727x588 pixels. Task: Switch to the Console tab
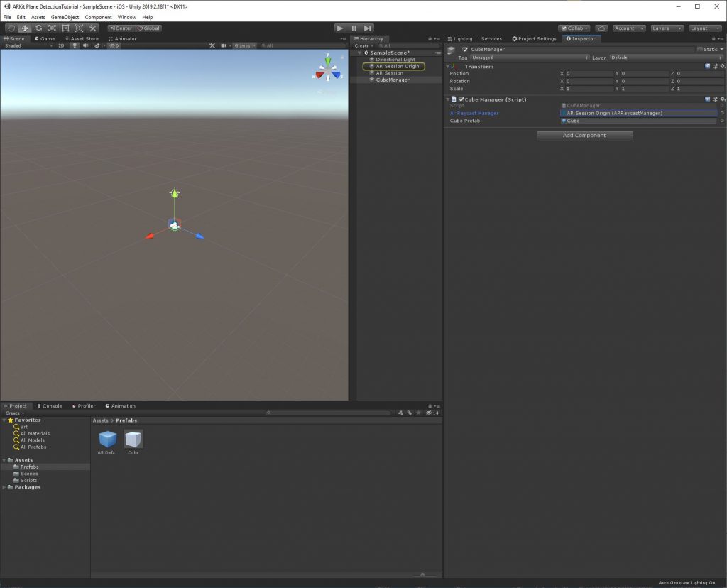pos(49,406)
